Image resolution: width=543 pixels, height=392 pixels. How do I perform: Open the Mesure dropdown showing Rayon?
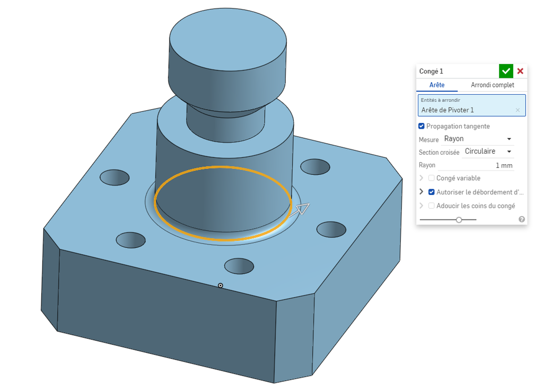click(x=477, y=139)
